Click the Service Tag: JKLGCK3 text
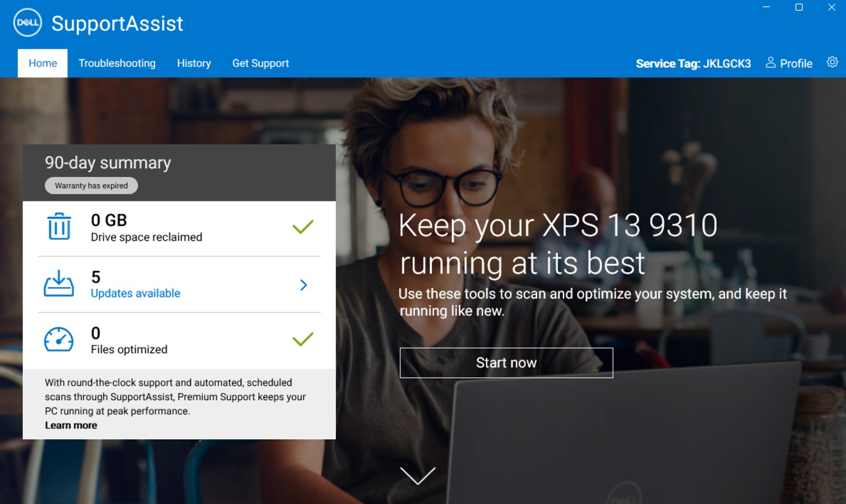Image resolution: width=846 pixels, height=504 pixels. (693, 64)
